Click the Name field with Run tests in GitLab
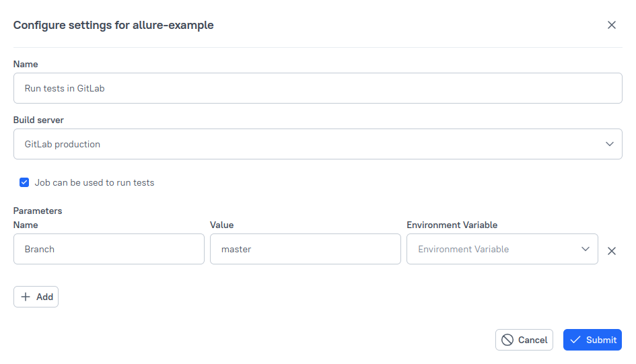Viewport: 636px width, 364px height. (318, 88)
